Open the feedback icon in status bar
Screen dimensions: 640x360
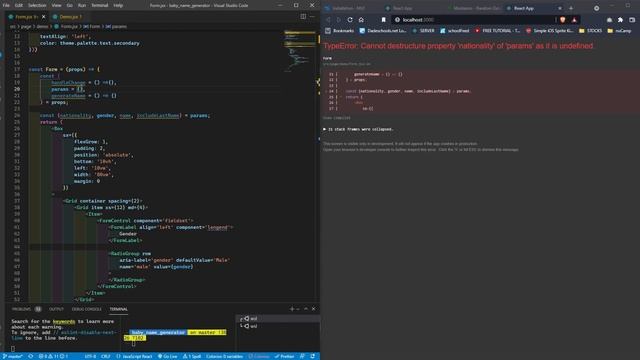(302, 356)
